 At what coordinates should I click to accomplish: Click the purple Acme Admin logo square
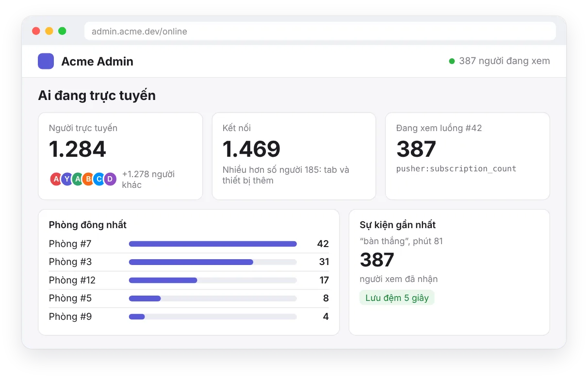(x=46, y=61)
